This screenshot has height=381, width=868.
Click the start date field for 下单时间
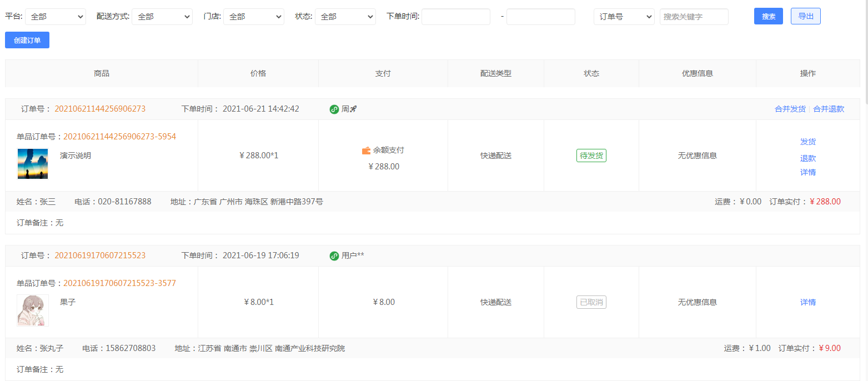[x=456, y=17]
